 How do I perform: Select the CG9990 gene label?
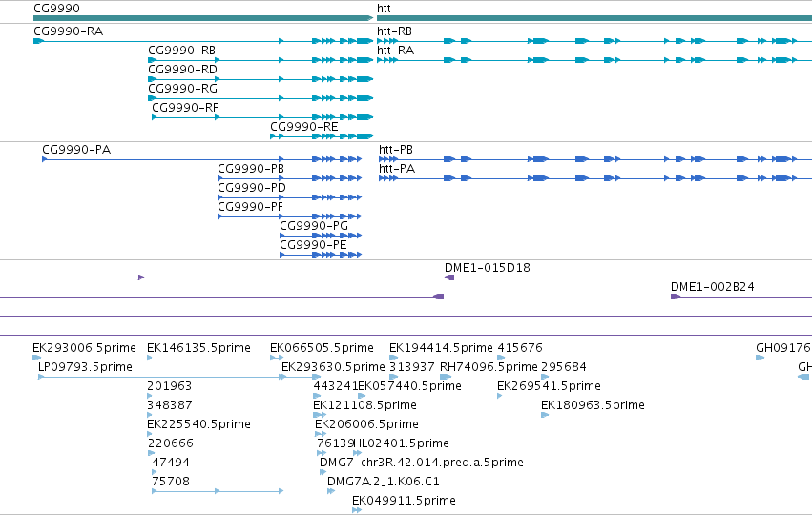pyautogui.click(x=56, y=9)
